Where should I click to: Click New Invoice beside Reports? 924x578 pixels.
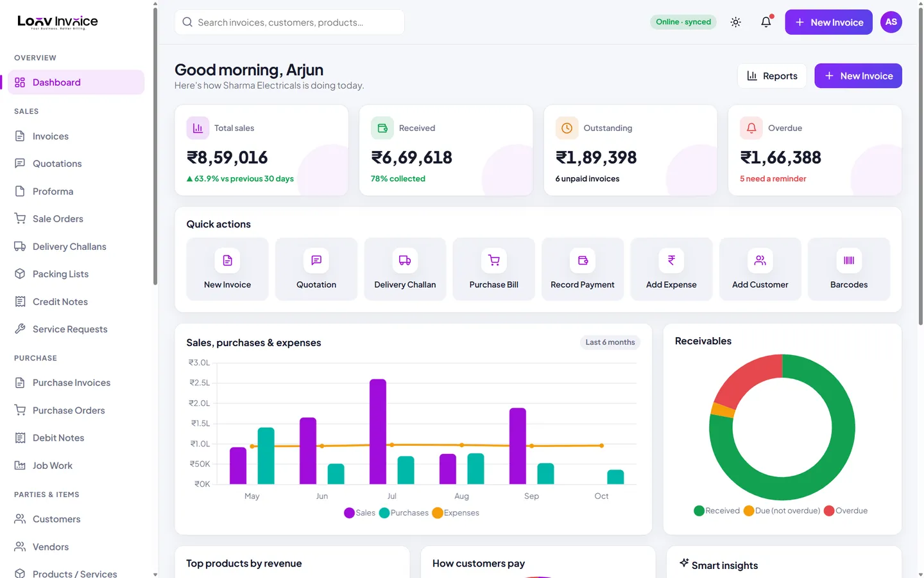tap(858, 76)
